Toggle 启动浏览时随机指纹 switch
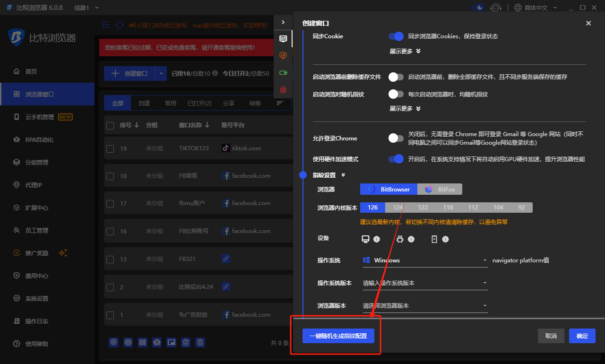Image resolution: width=605 pixels, height=364 pixels. coord(396,94)
